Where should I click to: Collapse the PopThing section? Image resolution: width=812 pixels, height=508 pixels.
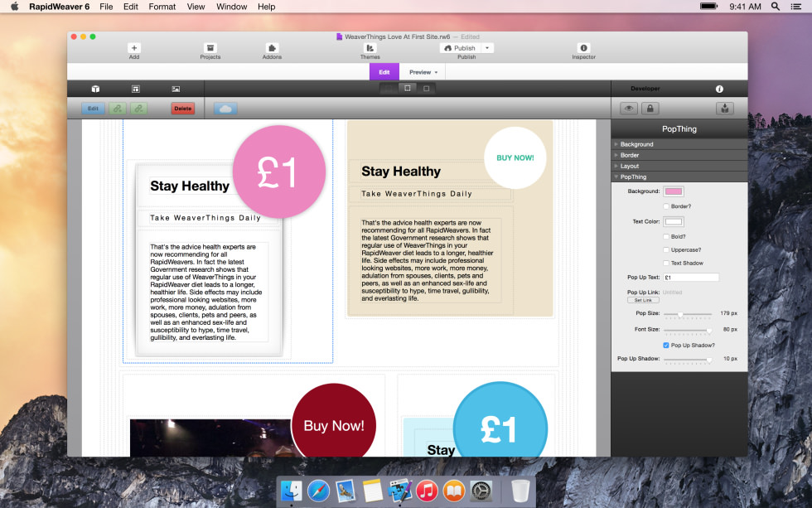[679, 177]
